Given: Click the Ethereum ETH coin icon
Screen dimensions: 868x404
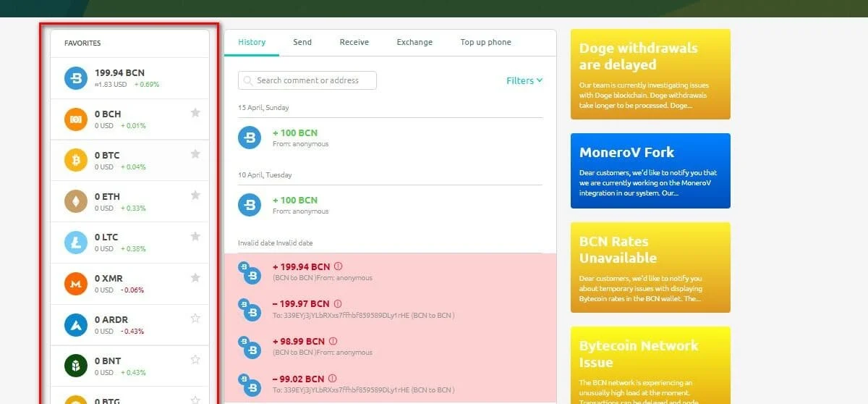Looking at the screenshot, I should (76, 202).
